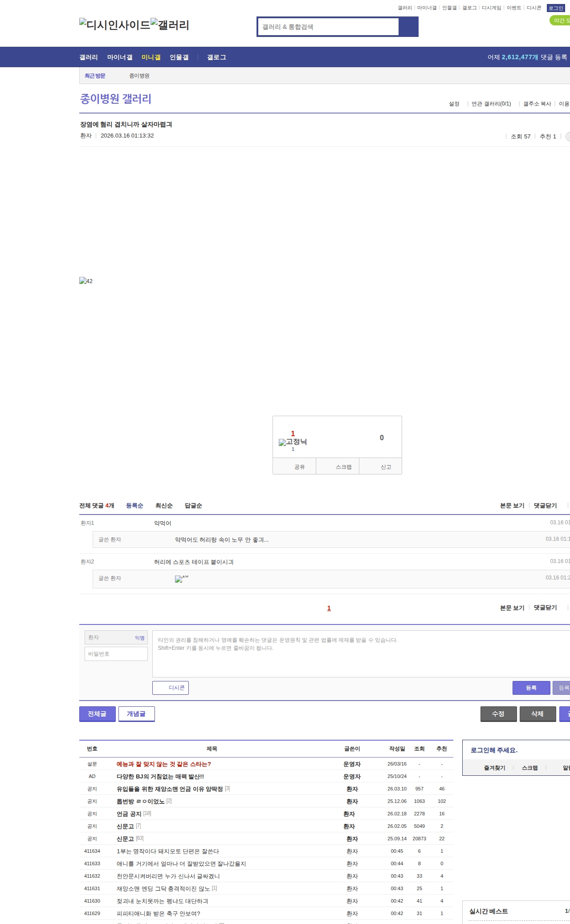Sort comments by 최신순

(164, 506)
